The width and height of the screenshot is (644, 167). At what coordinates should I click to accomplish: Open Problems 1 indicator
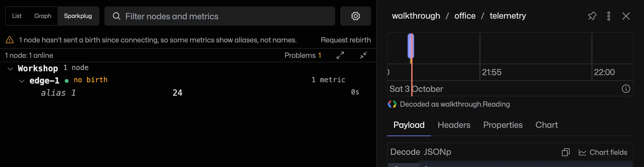[x=303, y=55]
